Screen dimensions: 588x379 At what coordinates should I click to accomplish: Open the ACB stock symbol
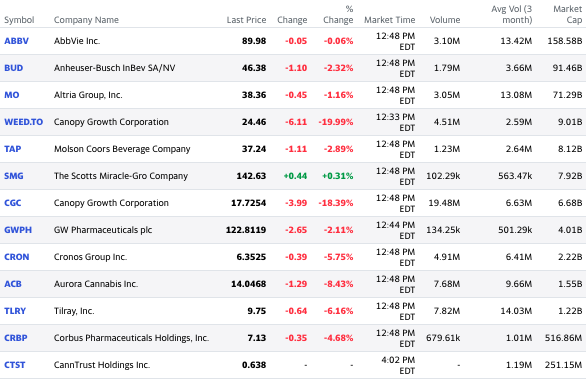13,284
